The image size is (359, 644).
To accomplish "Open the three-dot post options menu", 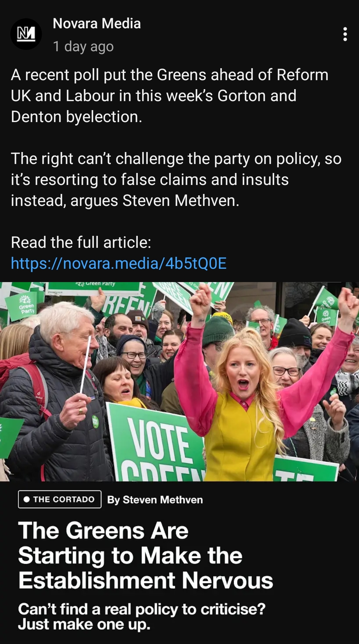I will [345, 34].
